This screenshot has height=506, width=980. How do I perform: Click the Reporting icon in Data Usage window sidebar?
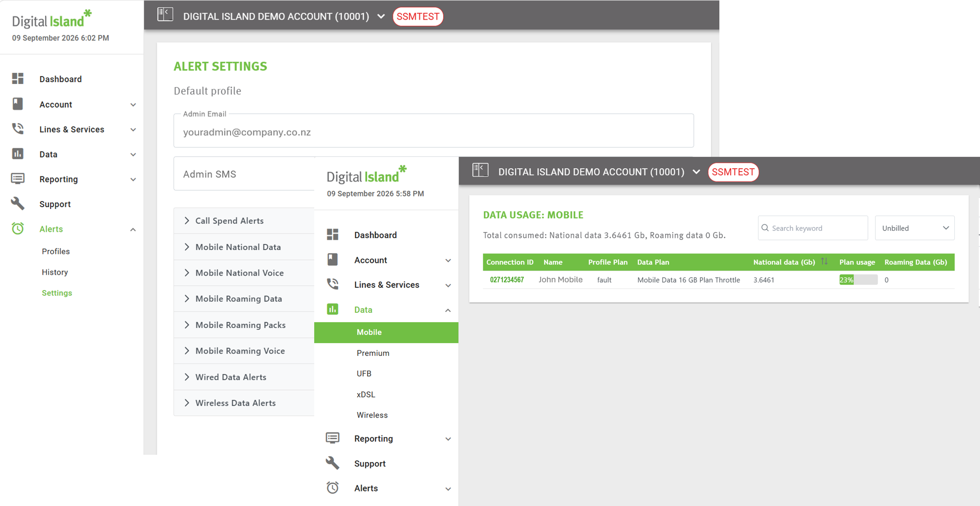(x=333, y=438)
